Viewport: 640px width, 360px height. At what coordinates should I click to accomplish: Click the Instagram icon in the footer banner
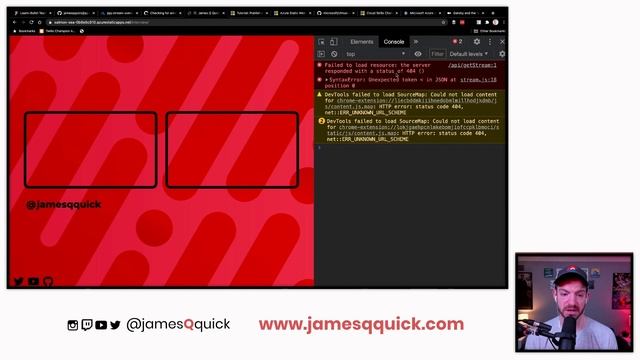point(73,325)
